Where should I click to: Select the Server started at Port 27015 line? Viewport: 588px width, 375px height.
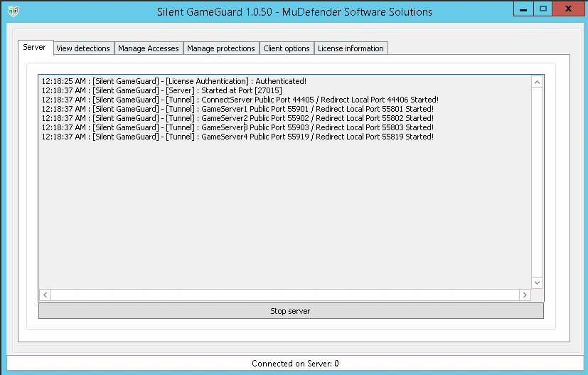[161, 90]
